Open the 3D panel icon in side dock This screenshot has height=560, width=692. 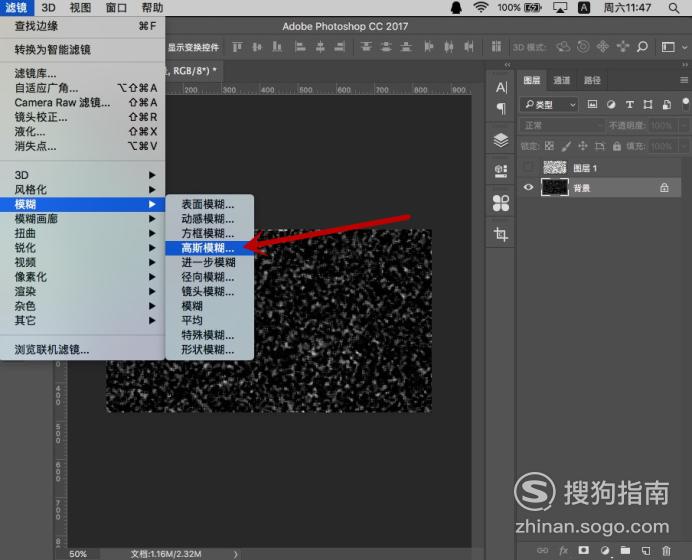501,171
